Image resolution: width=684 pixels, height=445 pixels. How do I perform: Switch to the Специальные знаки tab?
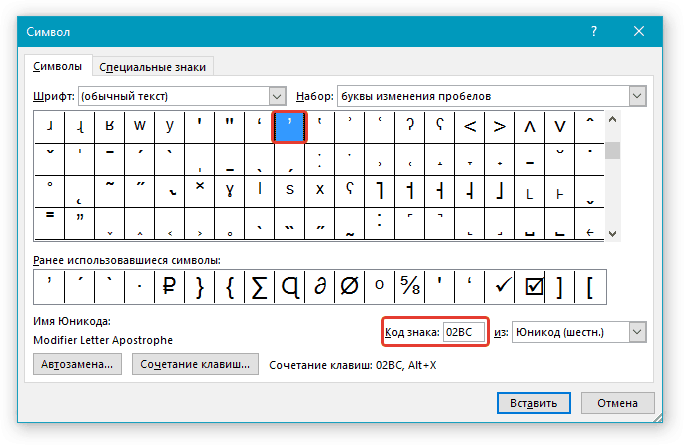(154, 67)
